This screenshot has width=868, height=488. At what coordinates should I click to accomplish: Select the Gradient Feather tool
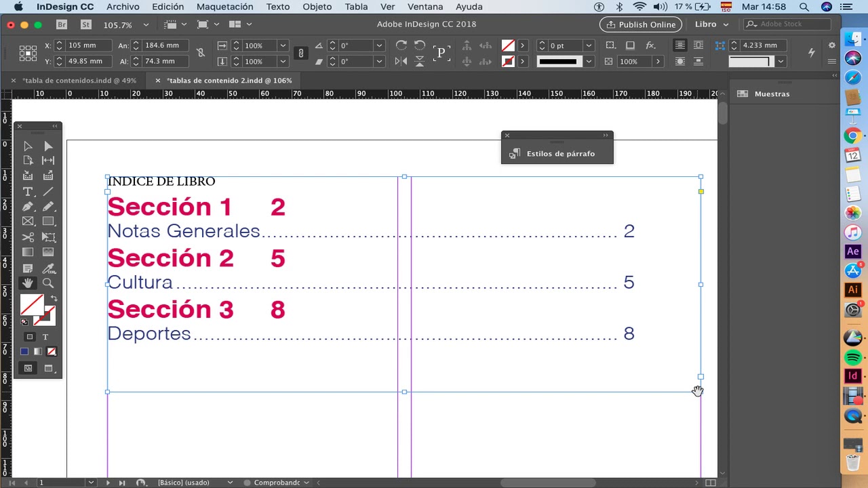click(x=48, y=252)
